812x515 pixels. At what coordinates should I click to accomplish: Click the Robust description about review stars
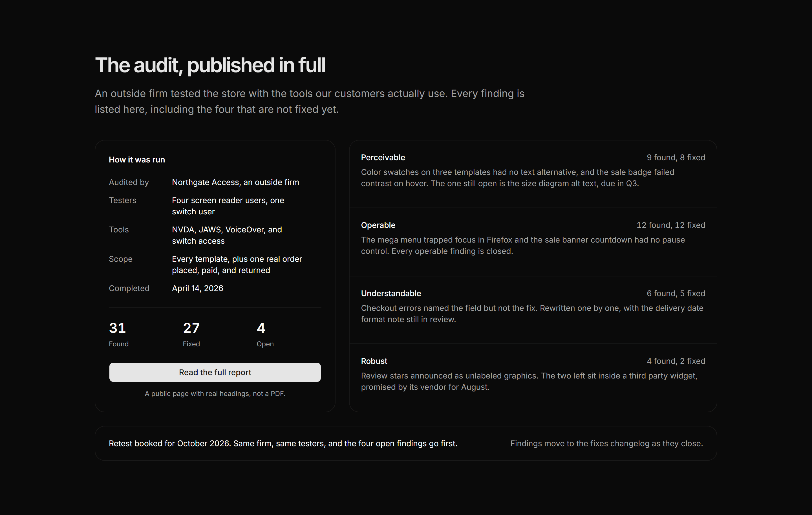pos(529,381)
